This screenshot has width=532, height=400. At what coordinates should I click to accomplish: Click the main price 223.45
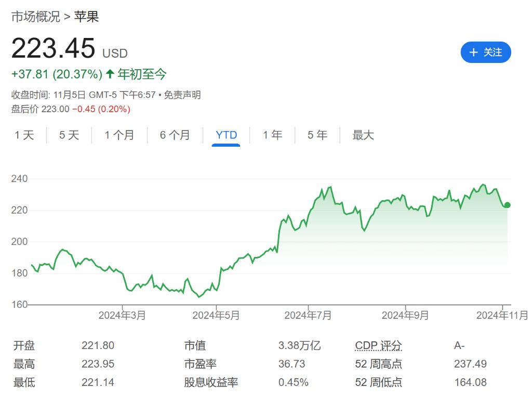click(x=54, y=48)
